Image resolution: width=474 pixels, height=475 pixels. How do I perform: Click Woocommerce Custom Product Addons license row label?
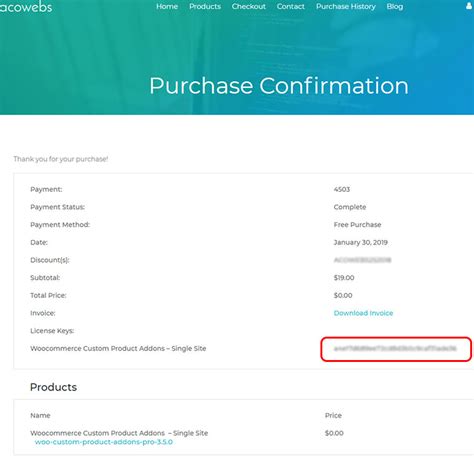[118, 349]
